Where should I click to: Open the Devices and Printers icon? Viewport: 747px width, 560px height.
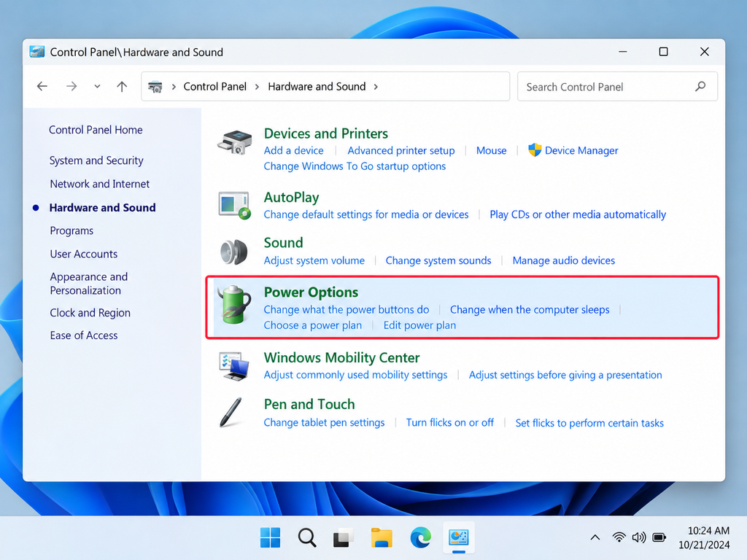pos(234,142)
